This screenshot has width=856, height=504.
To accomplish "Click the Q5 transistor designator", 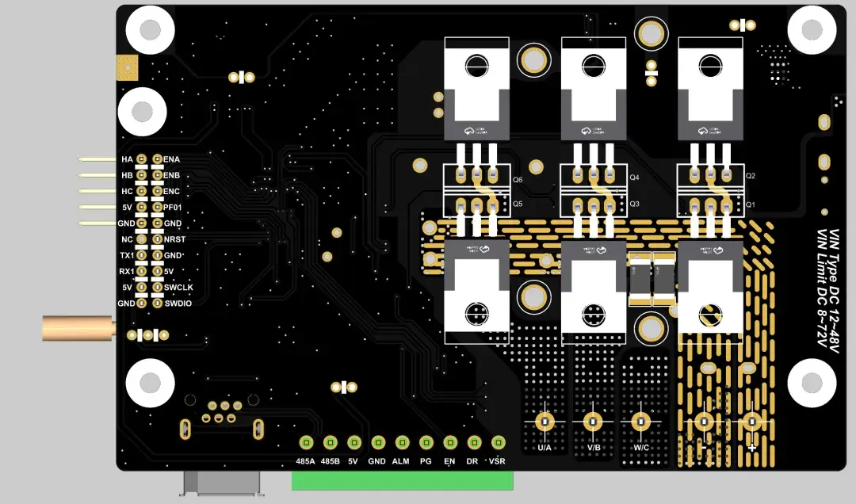I will point(518,204).
